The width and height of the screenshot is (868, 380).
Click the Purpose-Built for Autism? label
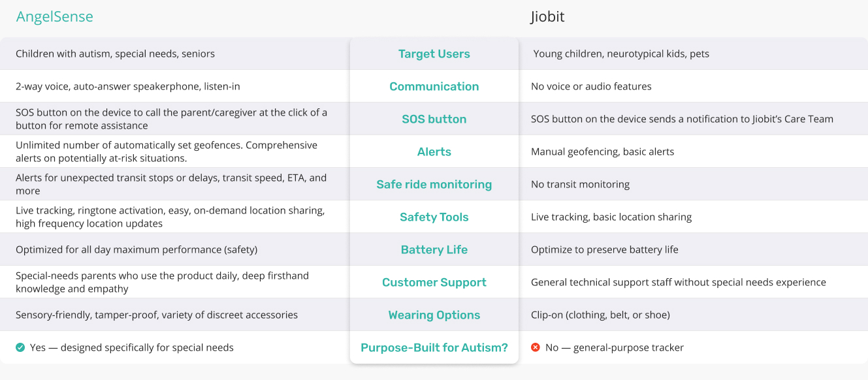pos(434,348)
